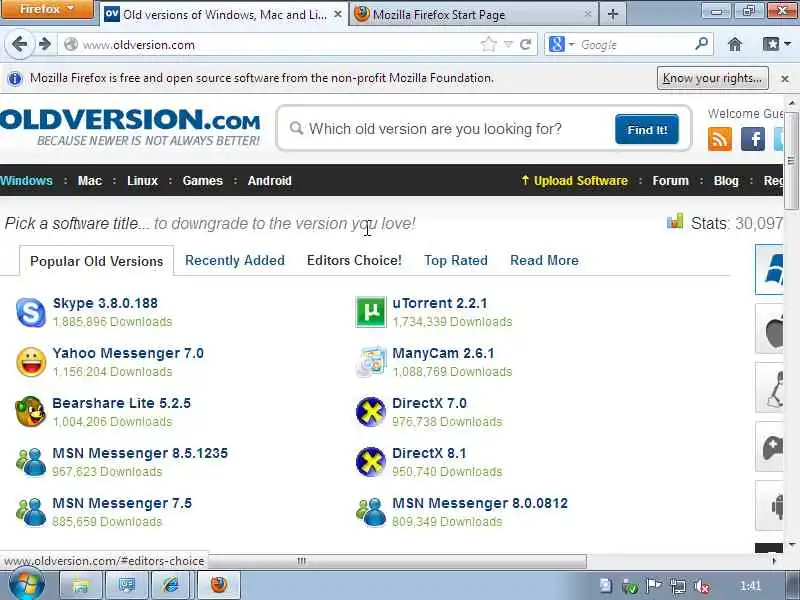
Task: Open Windows Explorer from the taskbar
Action: (x=82, y=585)
